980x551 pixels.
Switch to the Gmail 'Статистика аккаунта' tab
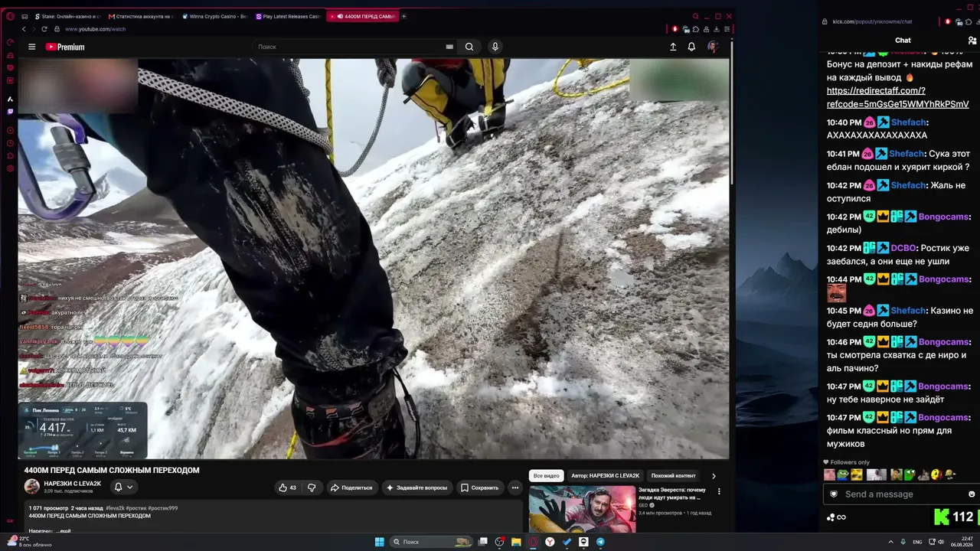coord(142,16)
